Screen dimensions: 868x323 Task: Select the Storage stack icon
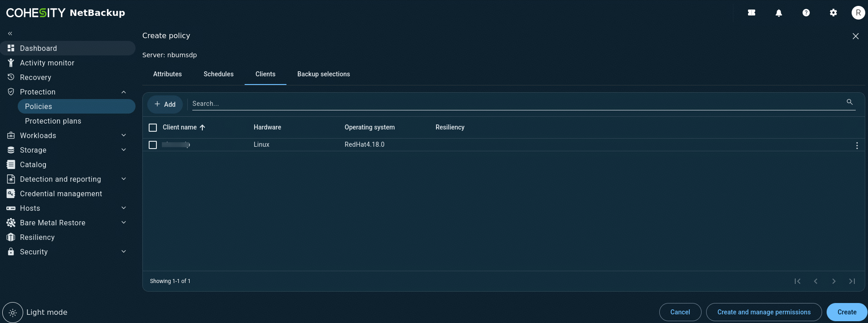click(x=11, y=150)
